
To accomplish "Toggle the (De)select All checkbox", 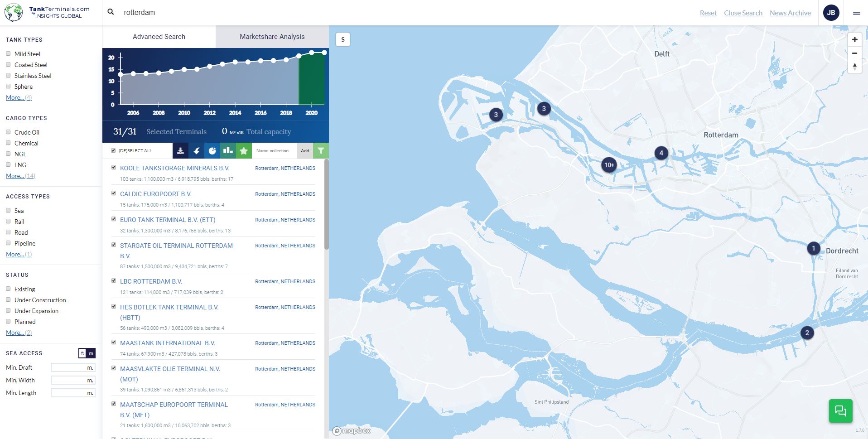I will coord(113,151).
